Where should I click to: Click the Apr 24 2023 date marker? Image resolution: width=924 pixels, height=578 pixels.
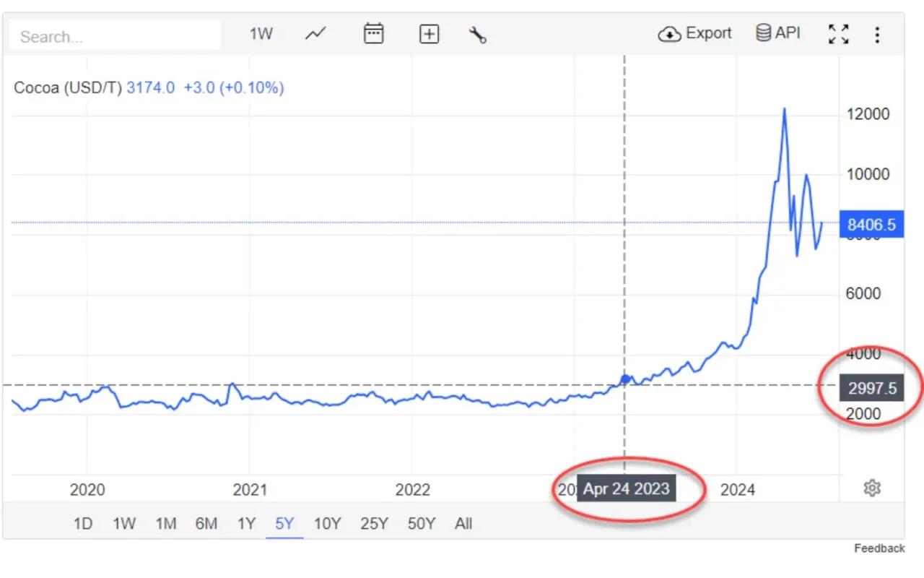point(626,488)
